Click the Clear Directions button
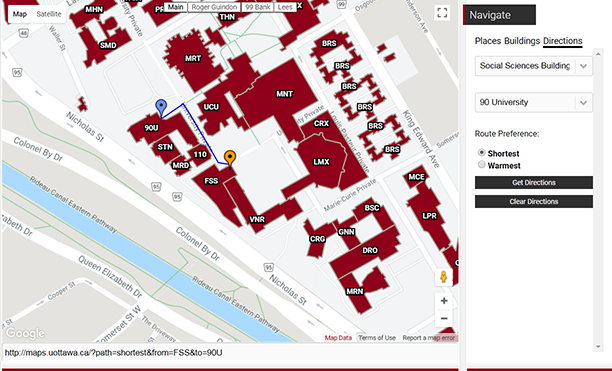This screenshot has height=371, width=612. click(x=534, y=202)
